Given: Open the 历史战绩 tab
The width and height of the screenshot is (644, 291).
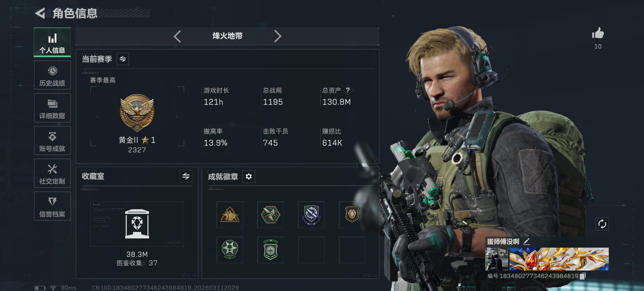Looking at the screenshot, I should 52,75.
